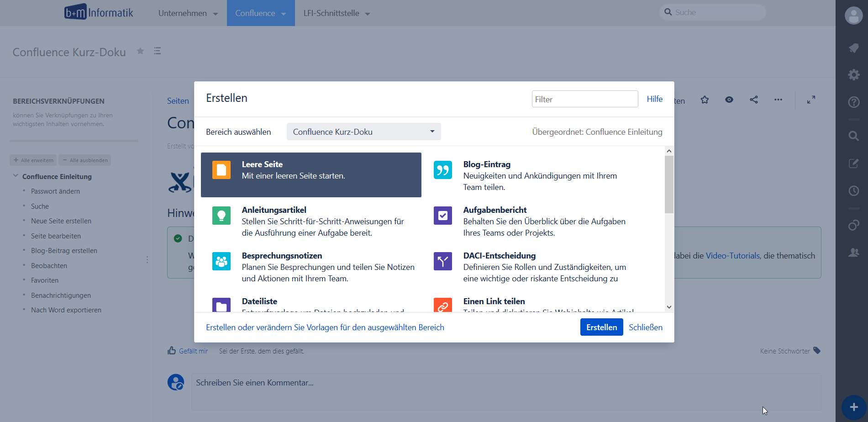Select the Aufgabenbericht checkmark icon
The width and height of the screenshot is (868, 422).
point(443,216)
